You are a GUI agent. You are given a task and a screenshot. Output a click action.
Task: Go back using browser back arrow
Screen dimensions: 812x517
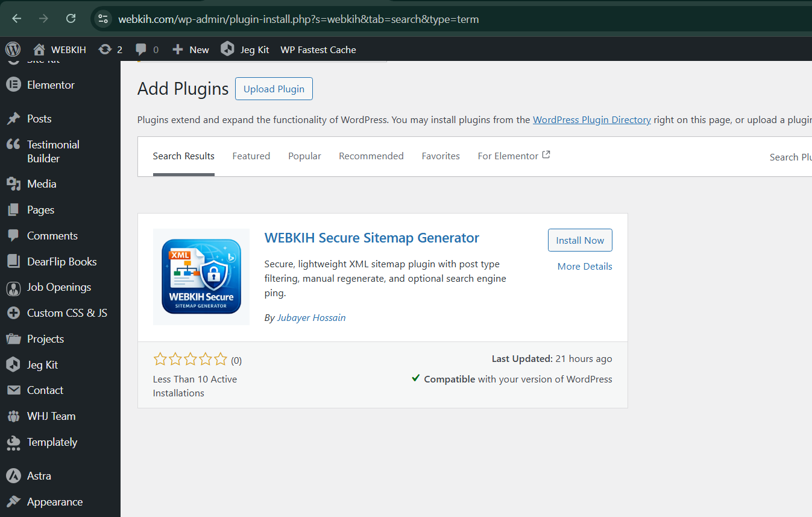point(16,19)
